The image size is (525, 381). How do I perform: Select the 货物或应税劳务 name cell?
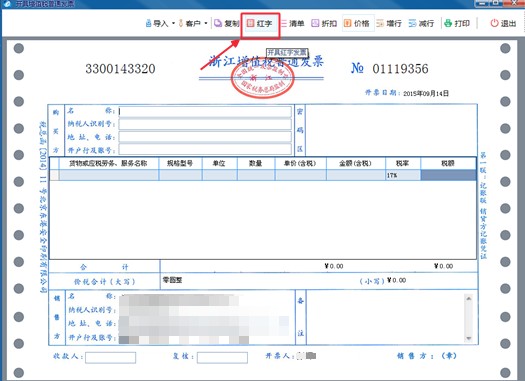[x=109, y=175]
